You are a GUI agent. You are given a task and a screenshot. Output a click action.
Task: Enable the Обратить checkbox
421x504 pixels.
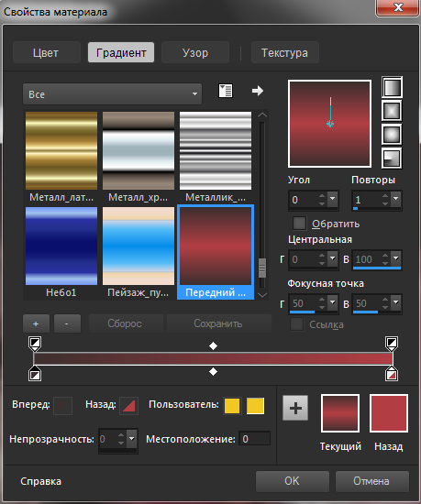point(299,224)
